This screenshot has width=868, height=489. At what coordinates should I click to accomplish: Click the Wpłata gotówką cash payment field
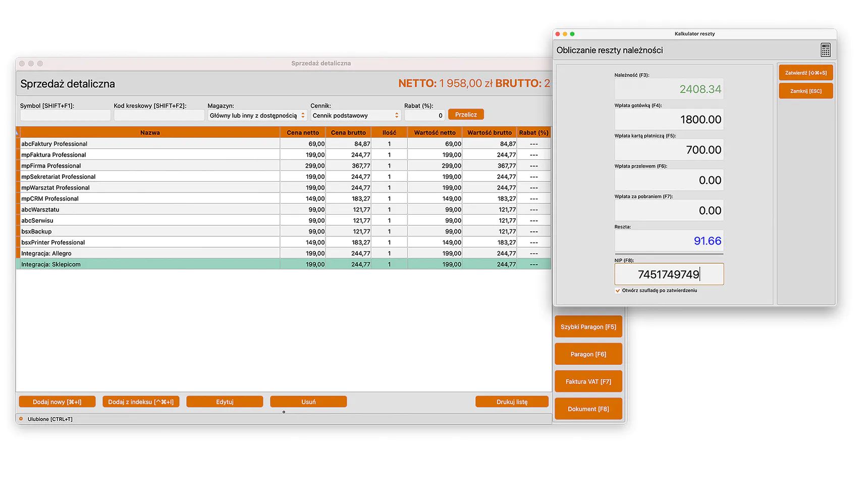pyautogui.click(x=669, y=120)
